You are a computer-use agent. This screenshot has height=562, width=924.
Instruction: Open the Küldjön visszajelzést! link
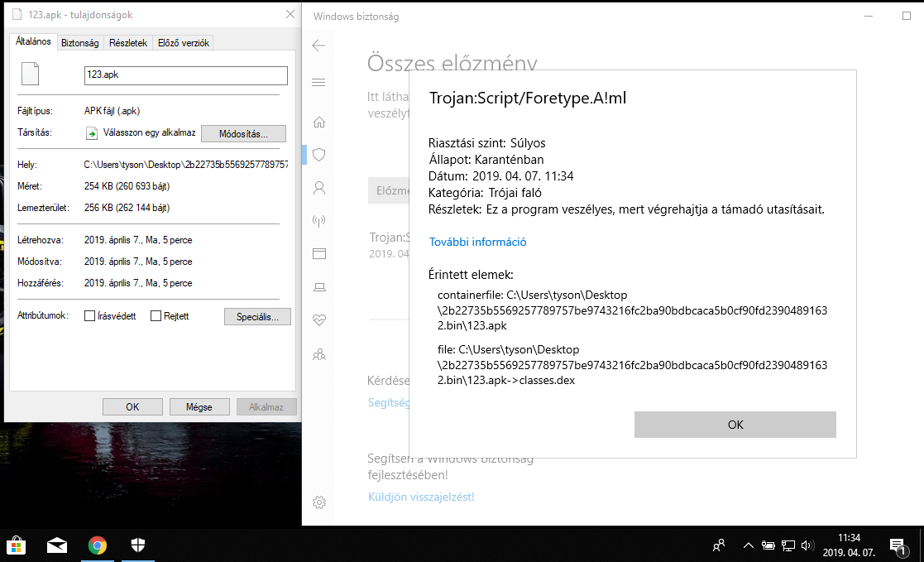pyautogui.click(x=421, y=497)
